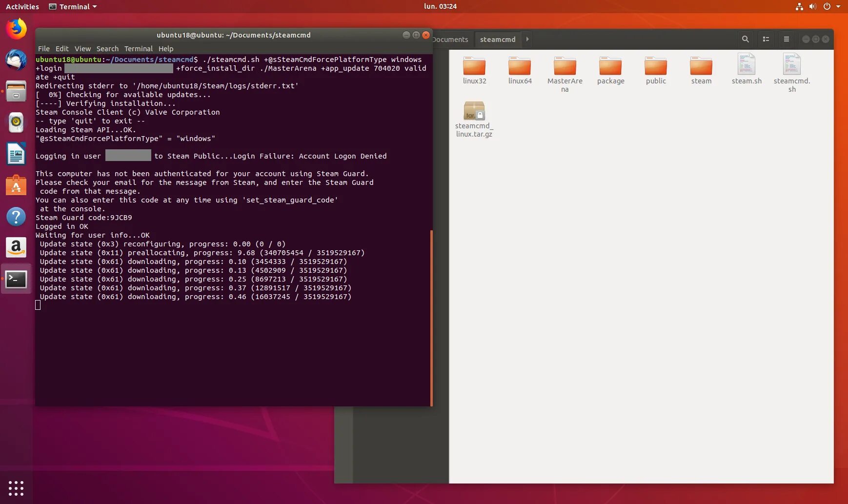Open the Files app in the dock
Image resolution: width=848 pixels, height=504 pixels.
tap(16, 91)
